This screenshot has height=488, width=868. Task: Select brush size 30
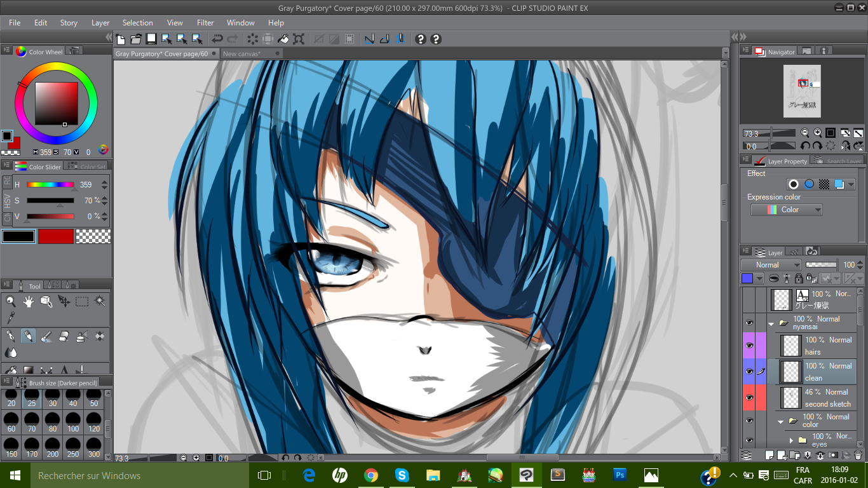point(53,398)
